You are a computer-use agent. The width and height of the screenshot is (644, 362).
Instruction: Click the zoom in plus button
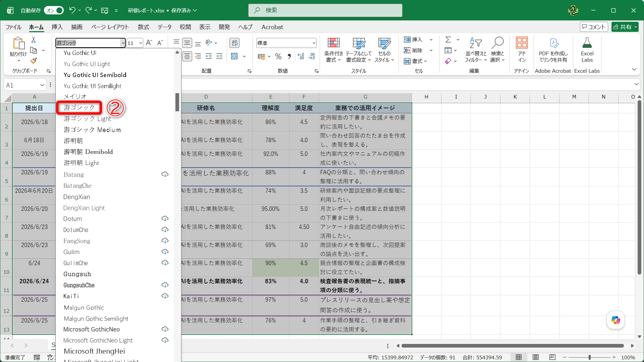(x=614, y=357)
